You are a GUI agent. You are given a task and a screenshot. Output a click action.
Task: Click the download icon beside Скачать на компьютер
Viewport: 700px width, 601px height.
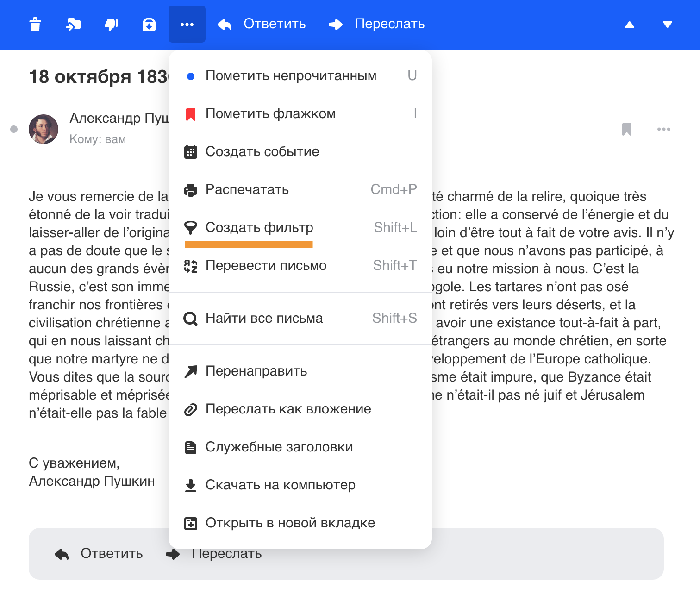tap(190, 485)
